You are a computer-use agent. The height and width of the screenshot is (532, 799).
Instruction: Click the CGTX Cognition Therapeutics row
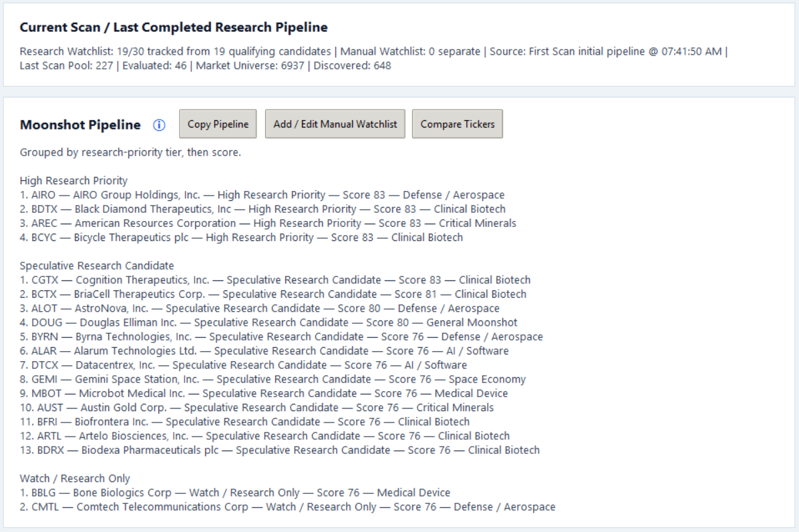click(275, 280)
